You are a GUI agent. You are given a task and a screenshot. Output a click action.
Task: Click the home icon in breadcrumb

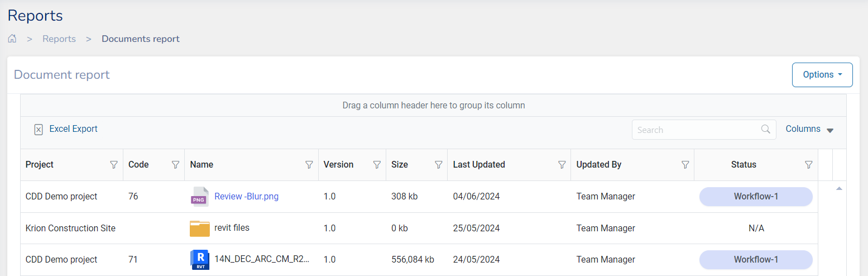(x=12, y=39)
